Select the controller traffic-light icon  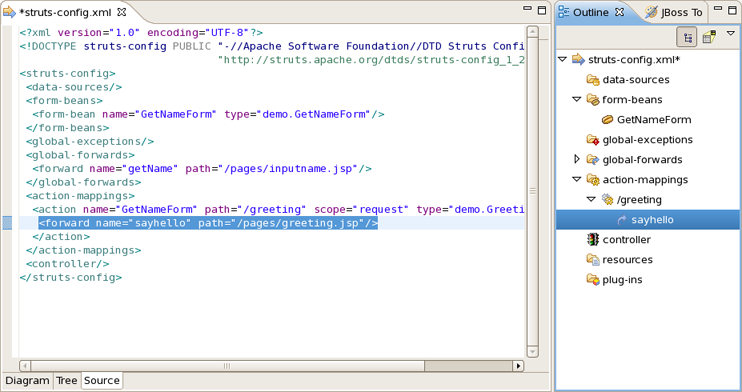593,240
